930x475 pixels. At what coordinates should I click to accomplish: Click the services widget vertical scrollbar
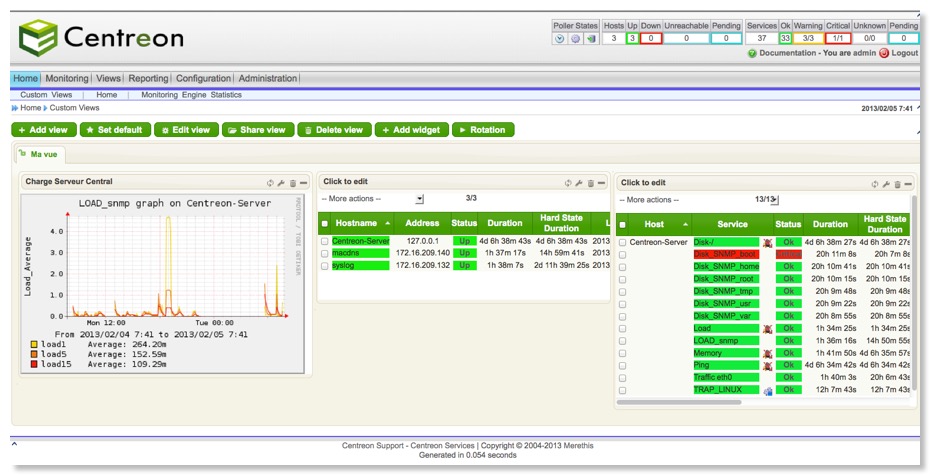click(915, 291)
